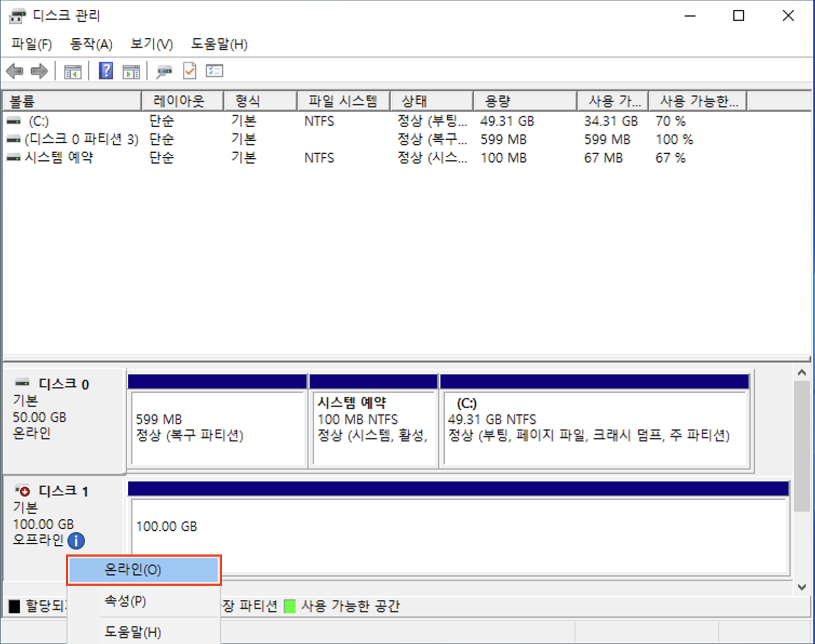Click the disk pane vertical scrollbar thumb
The width and height of the screenshot is (815, 644).
point(802,446)
